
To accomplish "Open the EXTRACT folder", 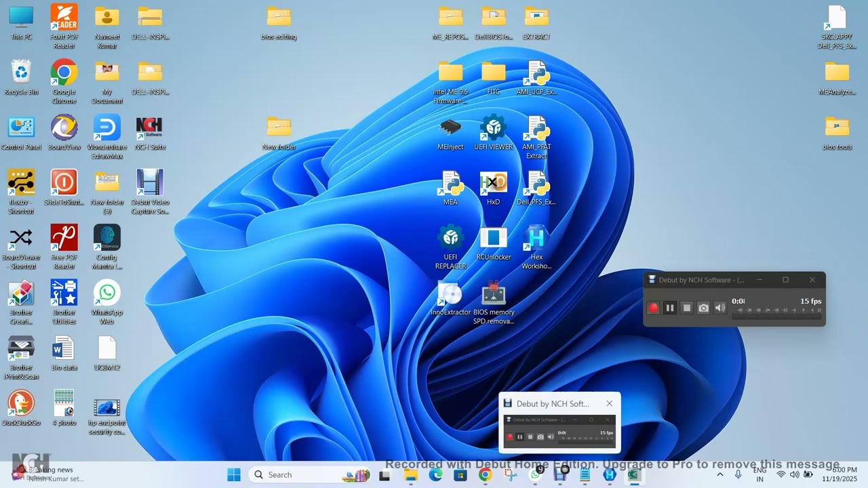I will click(536, 22).
